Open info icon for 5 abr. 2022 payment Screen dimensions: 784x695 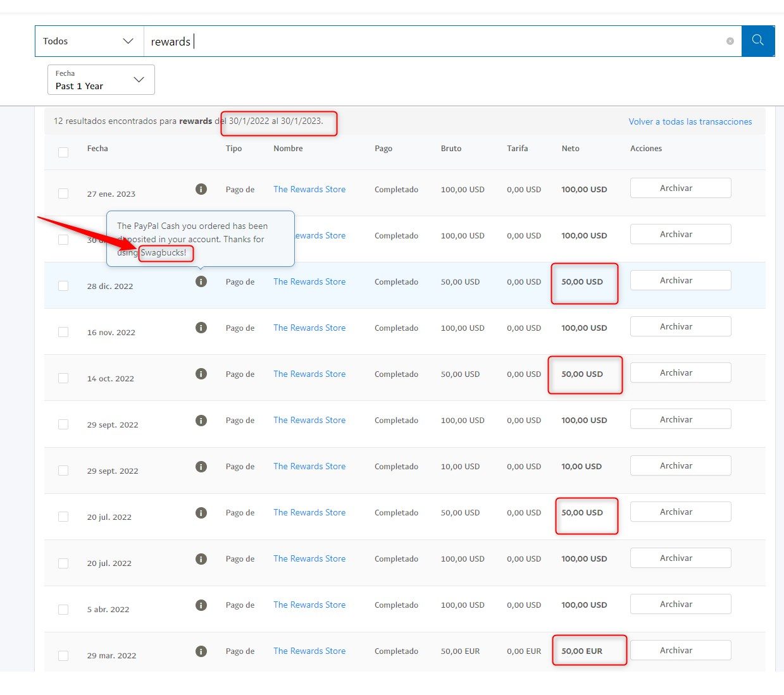click(201, 605)
